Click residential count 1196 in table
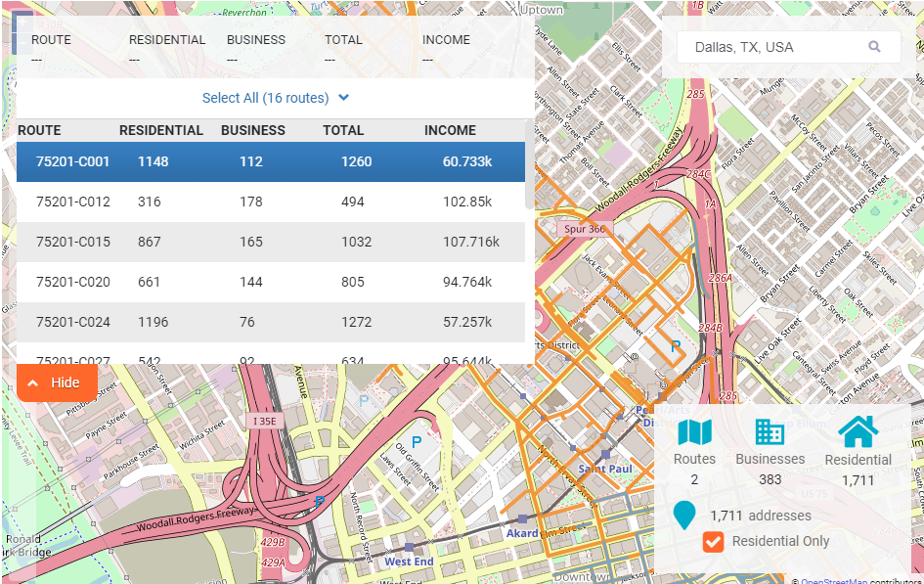Viewport: 924px width, 584px height. (x=154, y=322)
